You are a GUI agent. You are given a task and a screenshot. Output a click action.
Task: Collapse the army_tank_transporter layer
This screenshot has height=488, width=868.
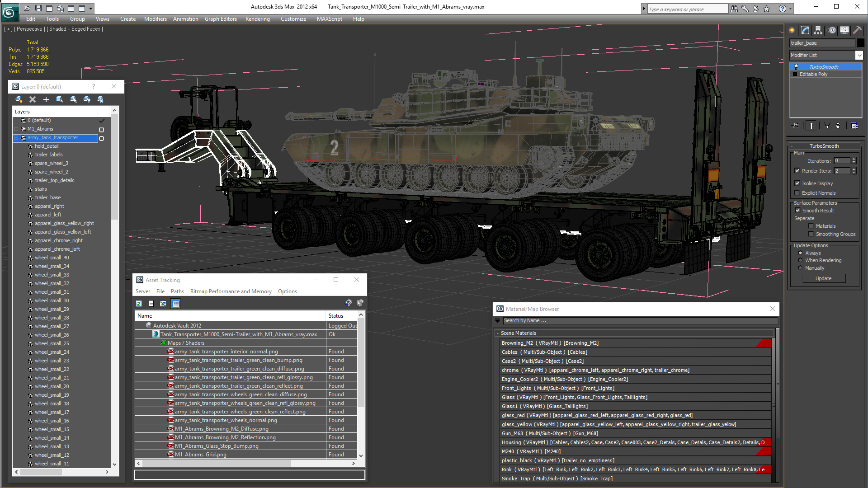pyautogui.click(x=16, y=138)
